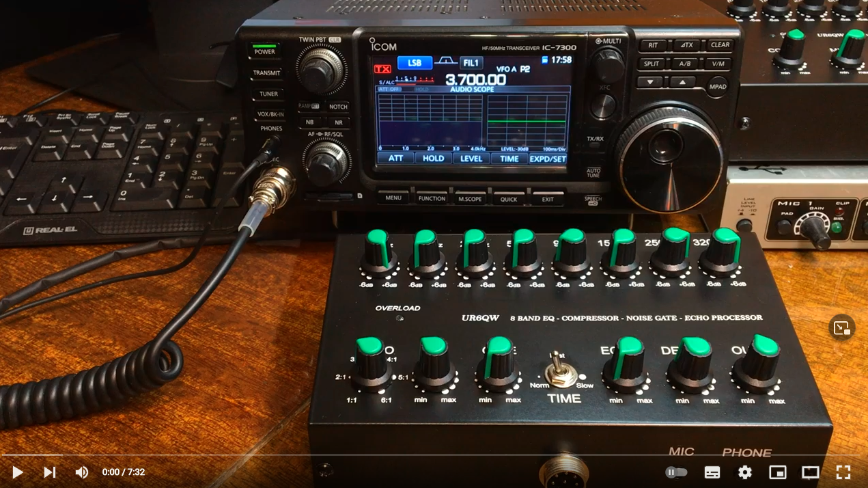Enable theater mode view
Screen dimensions: 868x488
point(811,472)
